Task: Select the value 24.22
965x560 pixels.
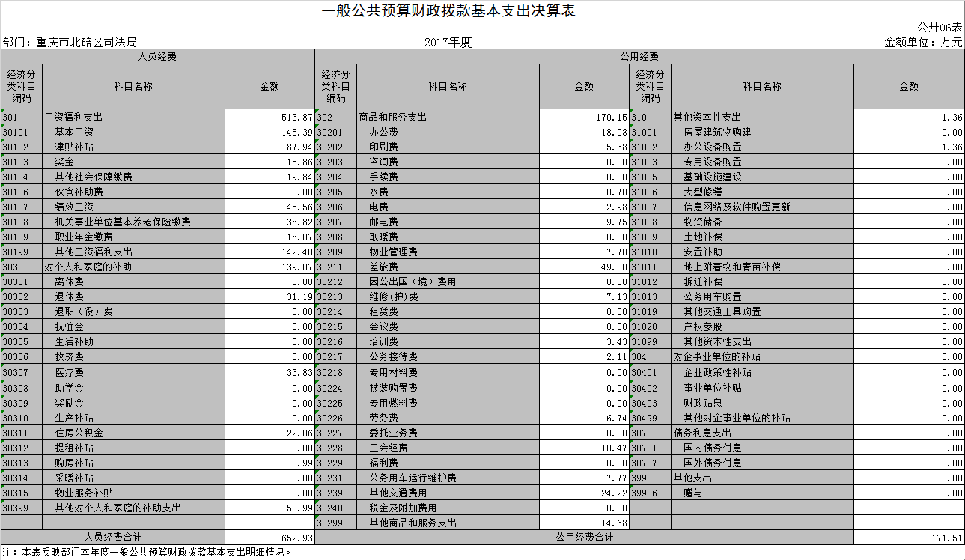Action: click(x=584, y=493)
